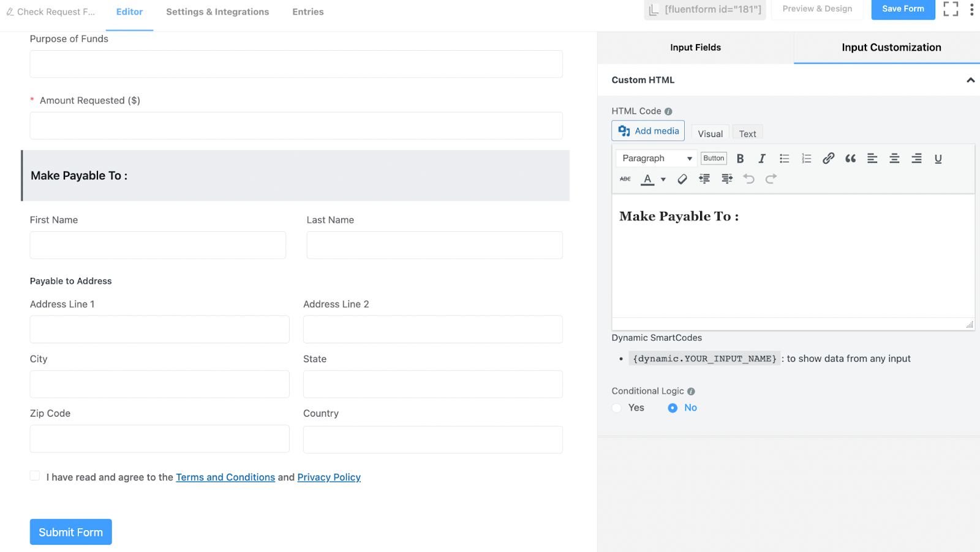This screenshot has height=552, width=980.
Task: Copy the fluentform shortcode
Action: pyautogui.click(x=705, y=9)
